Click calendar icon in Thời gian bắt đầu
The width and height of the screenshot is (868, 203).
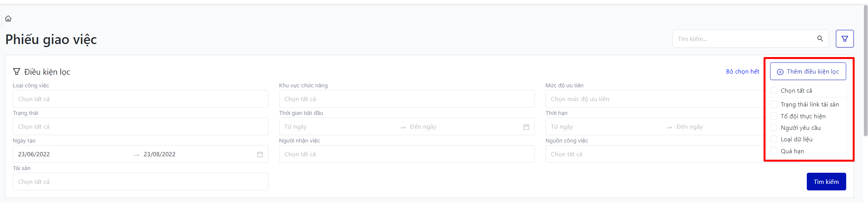pyautogui.click(x=526, y=127)
